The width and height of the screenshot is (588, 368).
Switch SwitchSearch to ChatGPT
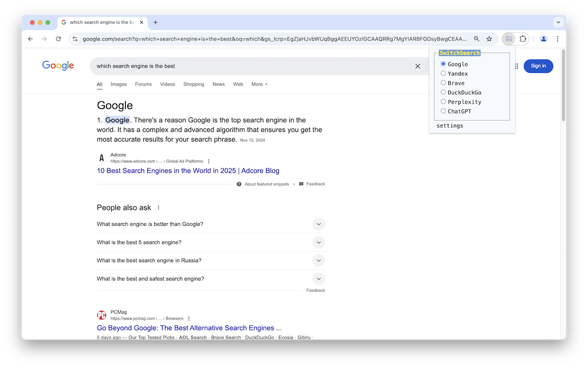[x=443, y=111]
